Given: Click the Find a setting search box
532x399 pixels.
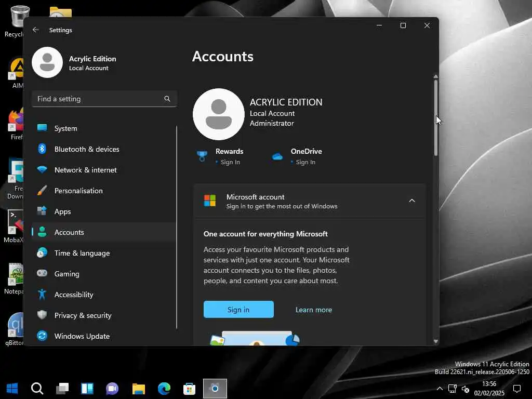Looking at the screenshot, I should click(104, 99).
